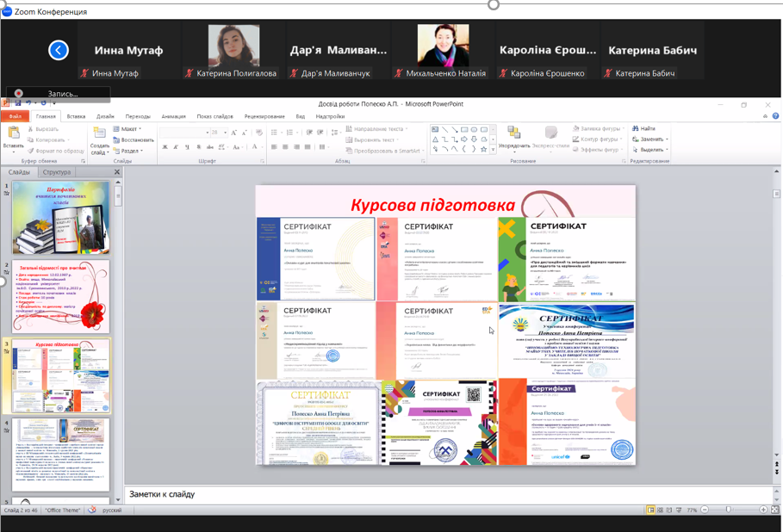The width and height of the screenshot is (783, 532).
Task: Toggle underline text formatting
Action: [187, 147]
